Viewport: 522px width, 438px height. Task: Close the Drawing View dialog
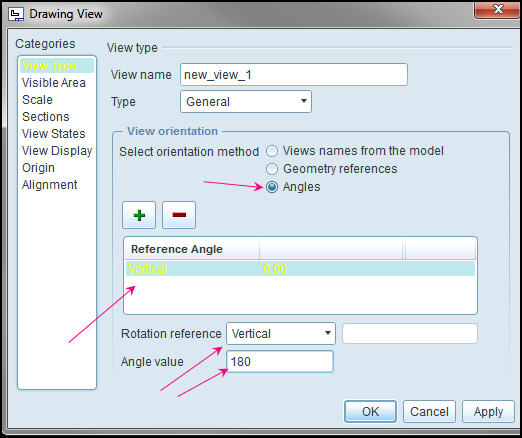(x=497, y=9)
